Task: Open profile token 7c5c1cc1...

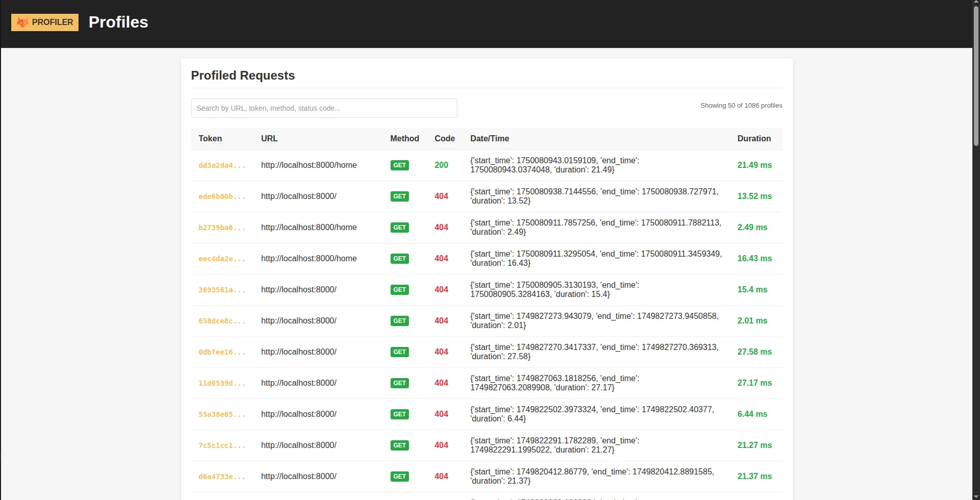Action: pyautogui.click(x=222, y=445)
